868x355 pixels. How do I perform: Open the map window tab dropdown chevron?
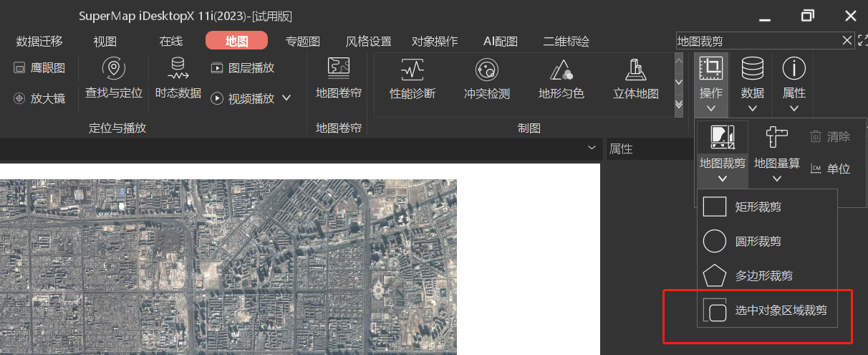[x=592, y=147]
